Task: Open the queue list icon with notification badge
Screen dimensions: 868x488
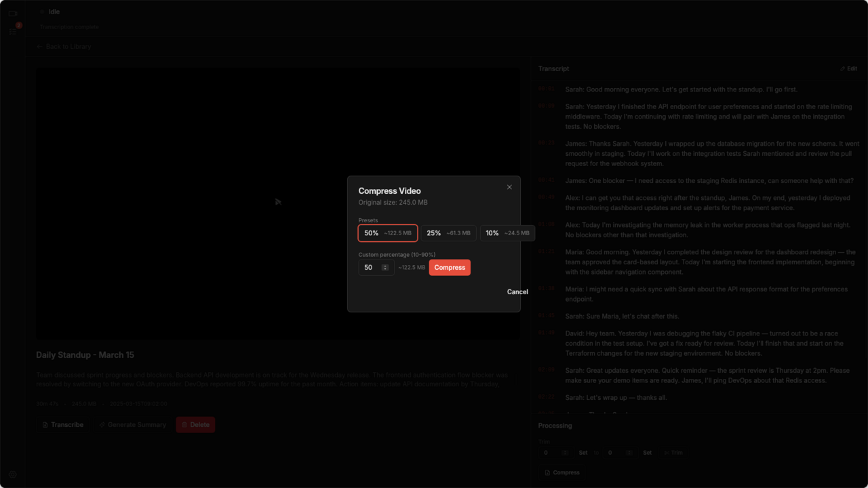Action: coord(12,31)
